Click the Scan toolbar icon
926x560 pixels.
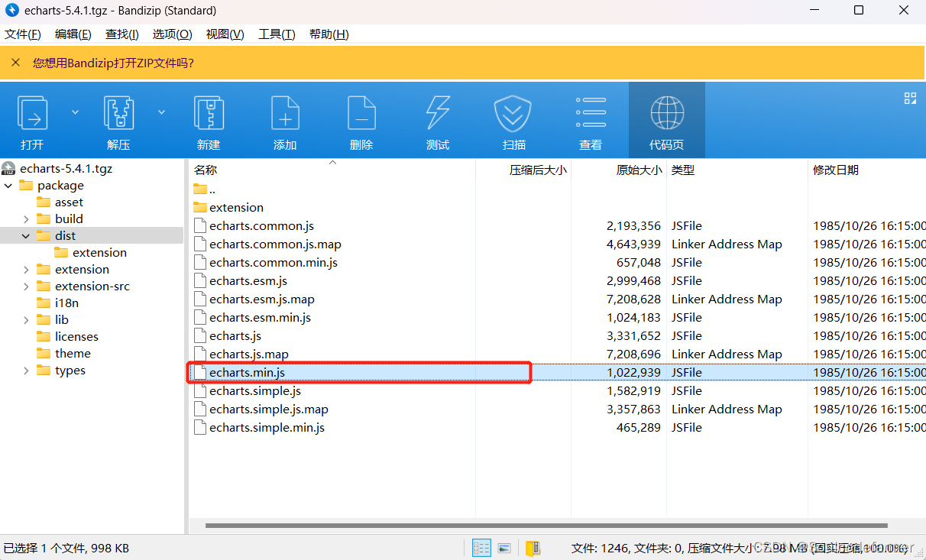514,113
